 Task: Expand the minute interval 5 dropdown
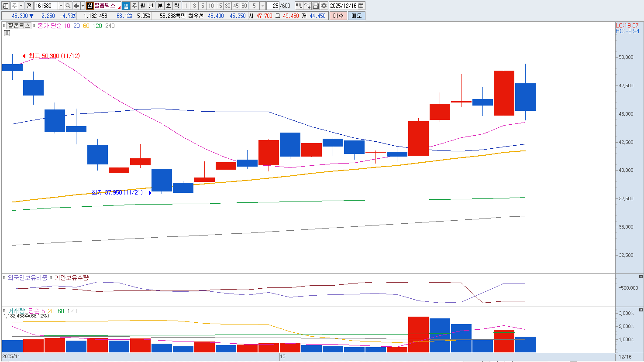click(x=262, y=6)
